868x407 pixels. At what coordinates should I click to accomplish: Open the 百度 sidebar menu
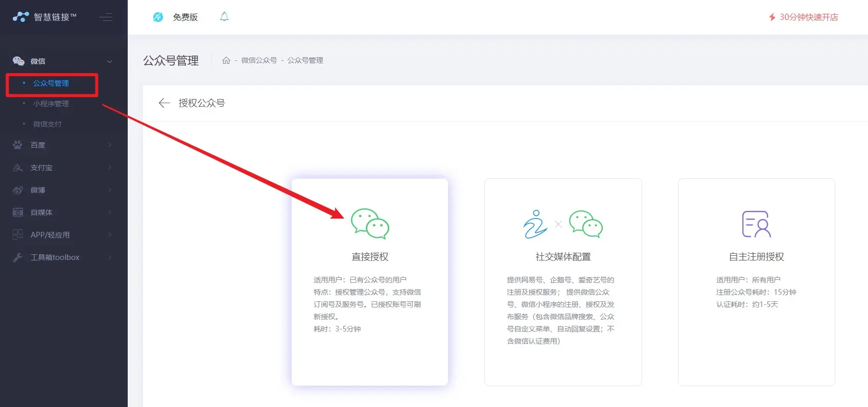pos(38,145)
